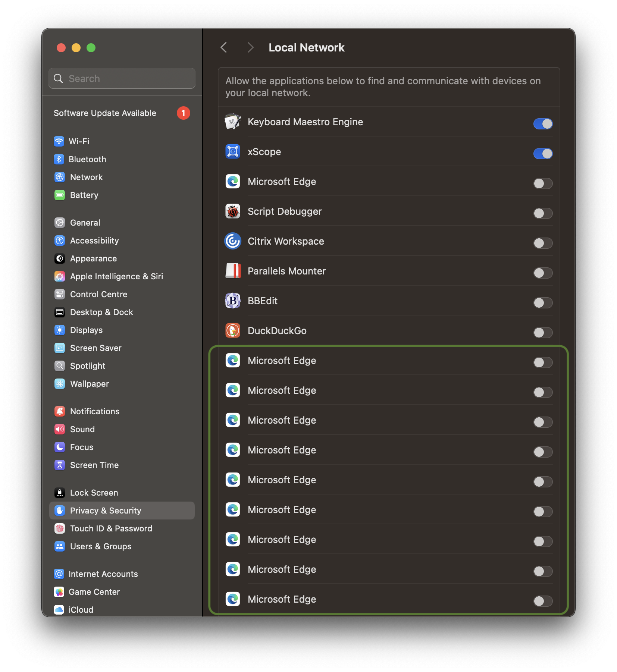This screenshot has height=672, width=617.
Task: Click the xScope app icon
Action: [233, 152]
